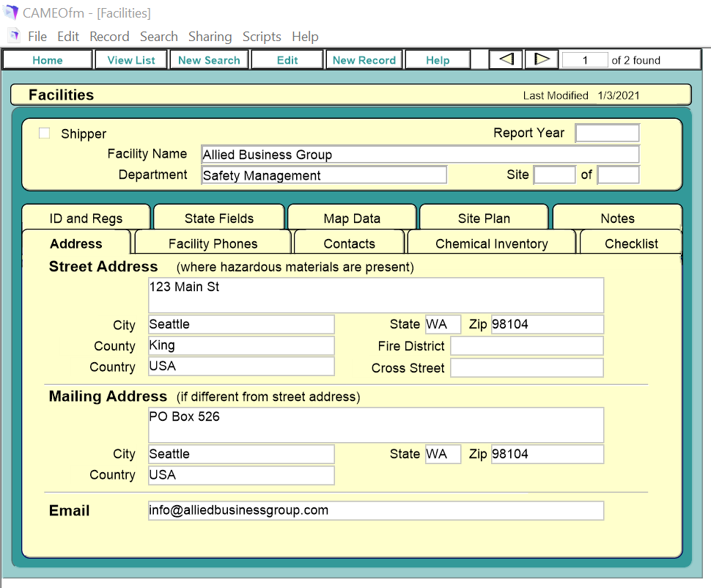The height and width of the screenshot is (588, 711).
Task: Go to previous record arrow
Action: pos(506,59)
